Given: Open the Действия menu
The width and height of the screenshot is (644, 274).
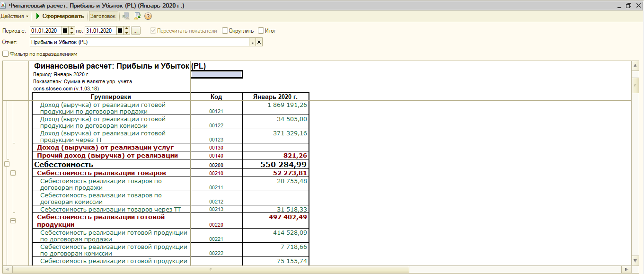Looking at the screenshot, I should coord(15,16).
